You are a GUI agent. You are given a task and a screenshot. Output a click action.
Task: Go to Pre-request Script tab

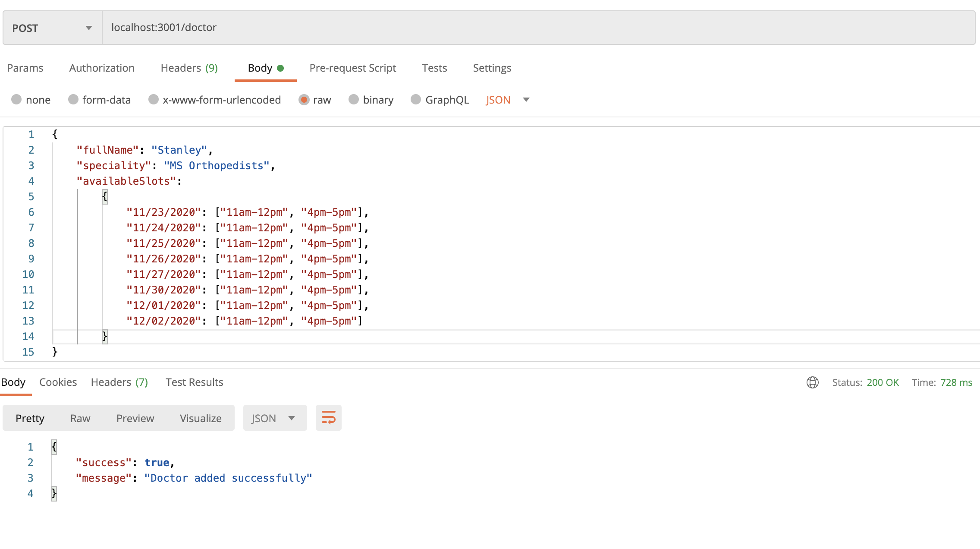tap(352, 68)
